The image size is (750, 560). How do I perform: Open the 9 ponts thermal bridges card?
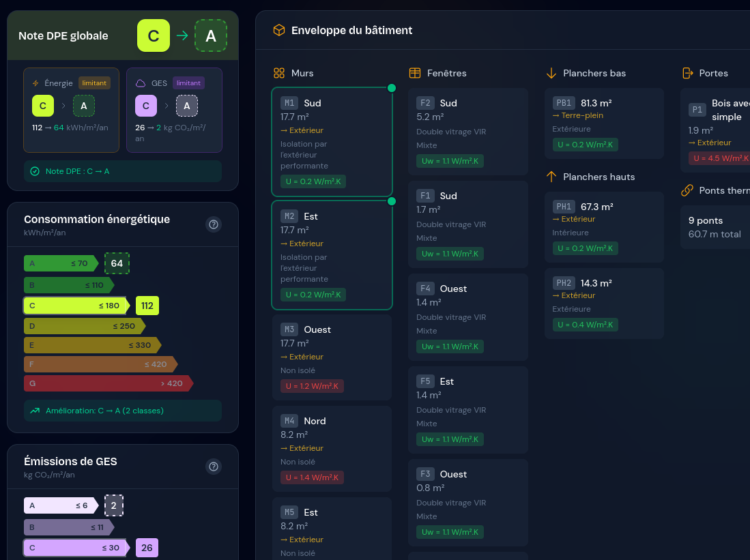[715, 227]
